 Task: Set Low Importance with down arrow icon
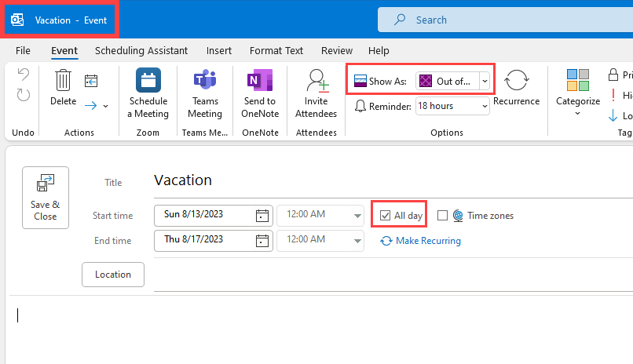tap(613, 115)
